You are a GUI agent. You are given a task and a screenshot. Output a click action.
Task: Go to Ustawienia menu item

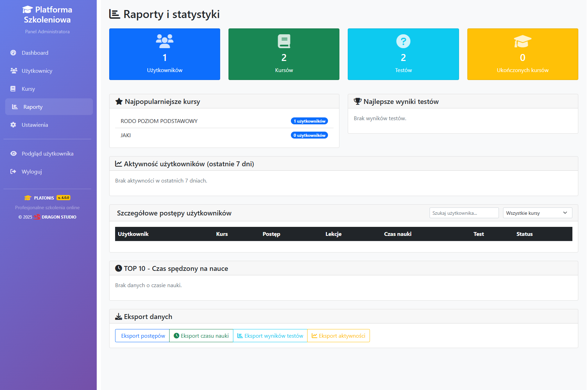pyautogui.click(x=35, y=125)
